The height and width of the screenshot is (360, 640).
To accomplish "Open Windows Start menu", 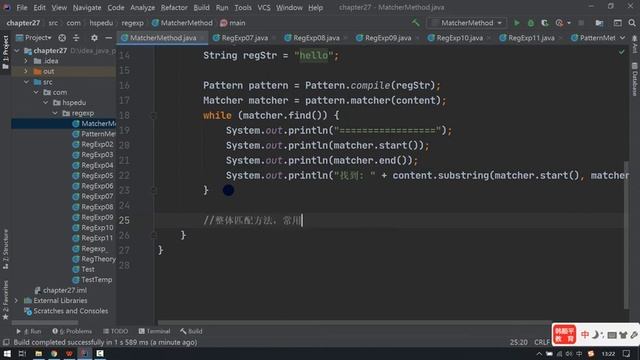I will [7, 353].
